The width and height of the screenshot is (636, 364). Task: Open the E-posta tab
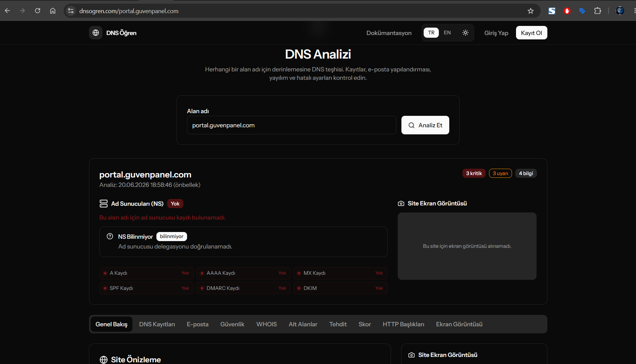(x=198, y=324)
